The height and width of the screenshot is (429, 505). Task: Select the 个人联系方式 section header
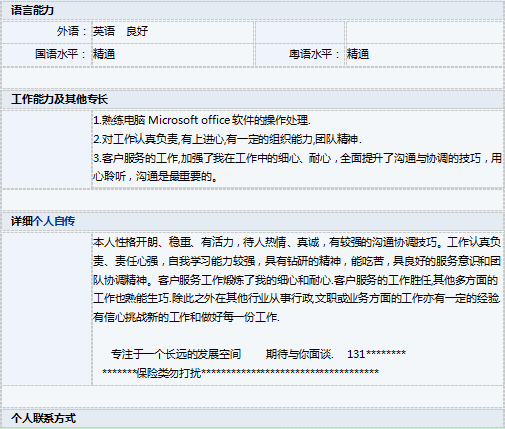(43, 418)
